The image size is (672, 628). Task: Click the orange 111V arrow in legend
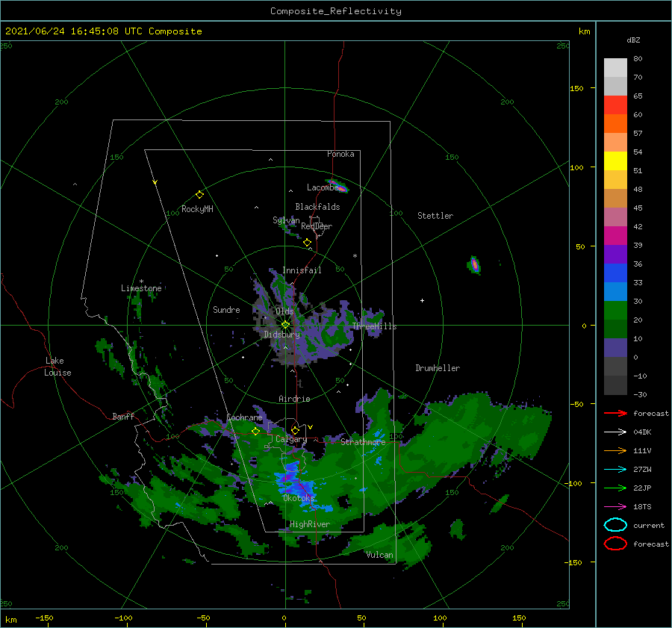[x=615, y=450]
